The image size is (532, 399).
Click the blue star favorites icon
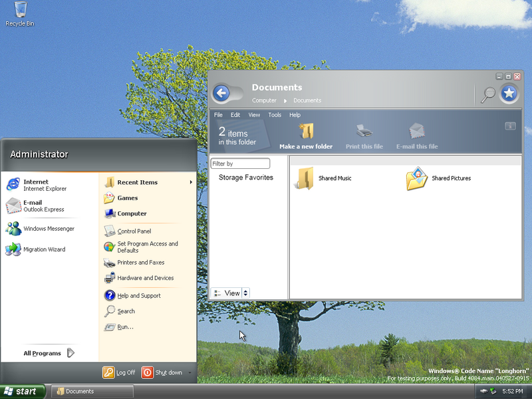pyautogui.click(x=509, y=94)
